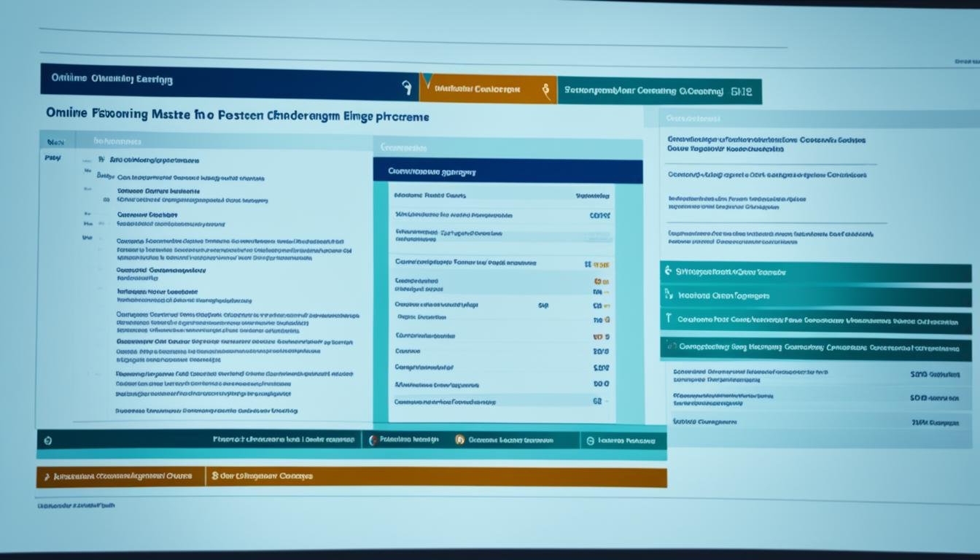Click the orange V-shaped marker in header
This screenshot has height=560, width=980.
(x=427, y=82)
